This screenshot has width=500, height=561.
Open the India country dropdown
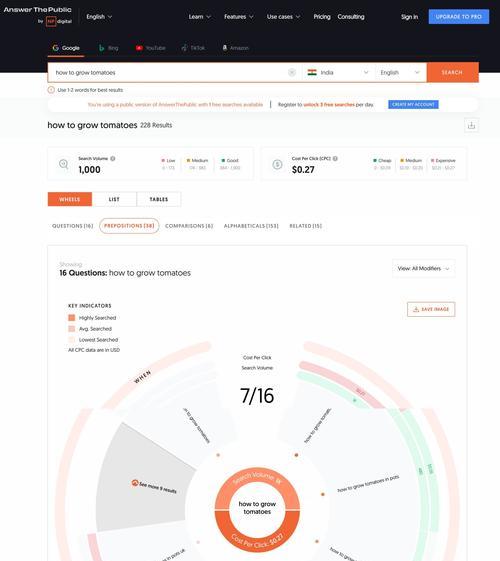click(338, 73)
